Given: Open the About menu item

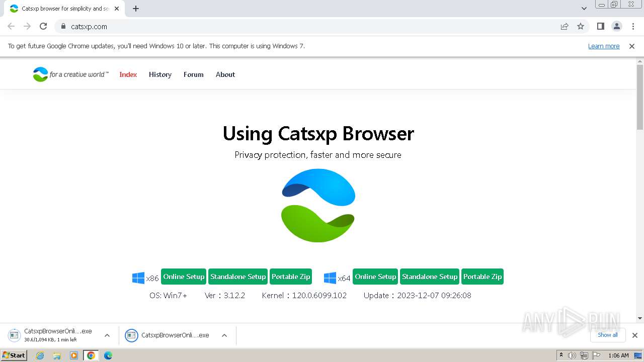Looking at the screenshot, I should [225, 74].
